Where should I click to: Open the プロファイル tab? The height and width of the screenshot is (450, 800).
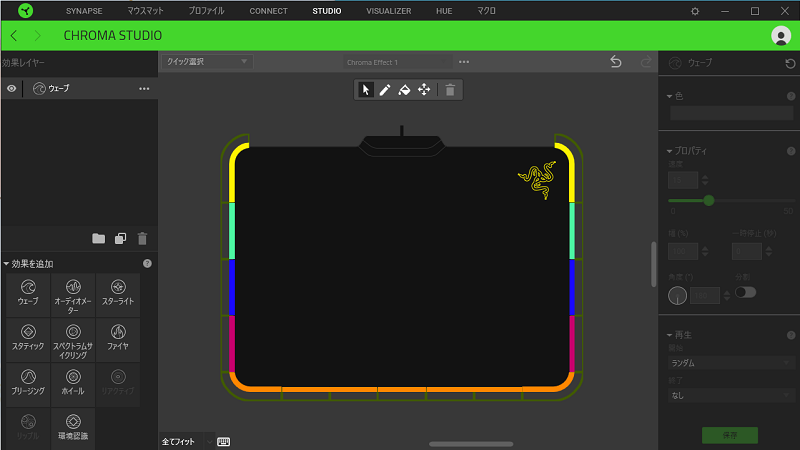206,11
